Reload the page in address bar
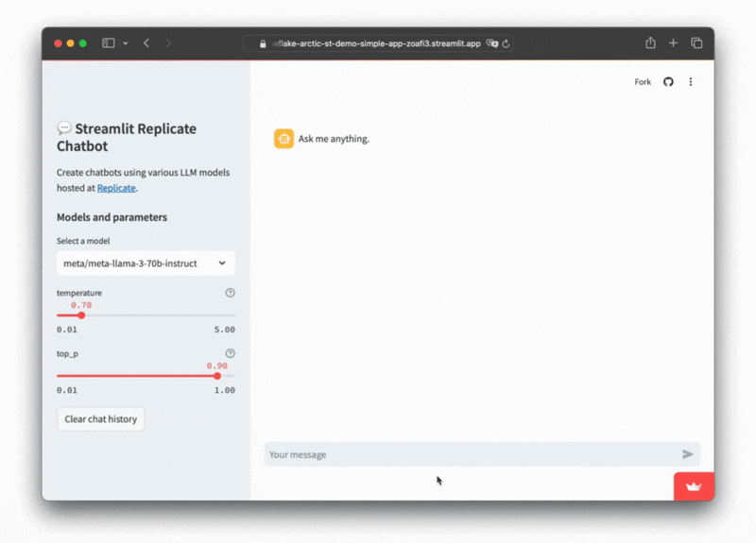This screenshot has width=756, height=543. (507, 43)
